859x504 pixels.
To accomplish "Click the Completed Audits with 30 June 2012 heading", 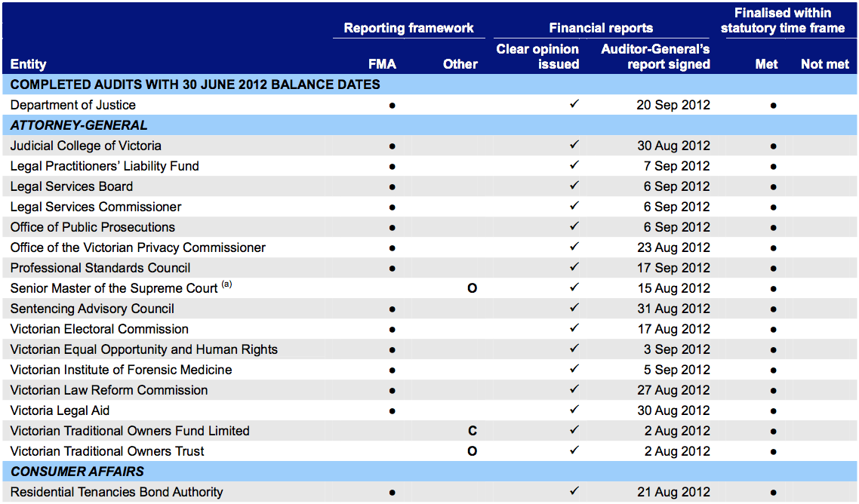I will point(195,85).
